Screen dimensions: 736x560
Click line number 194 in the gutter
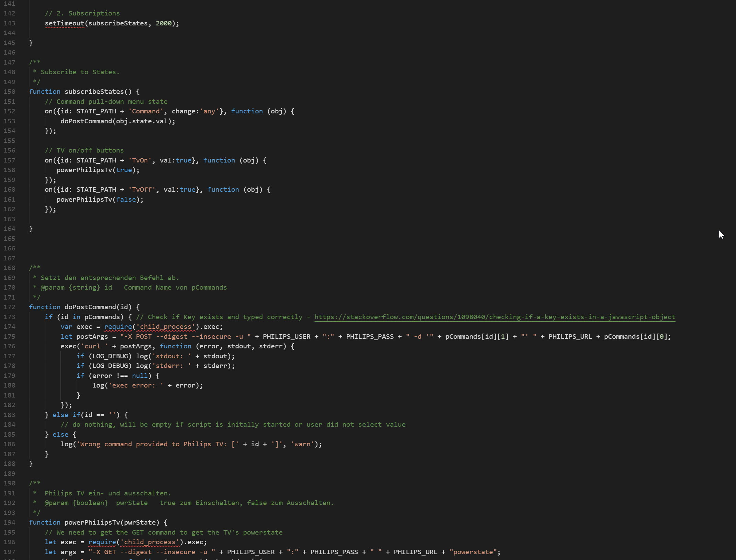[10, 523]
